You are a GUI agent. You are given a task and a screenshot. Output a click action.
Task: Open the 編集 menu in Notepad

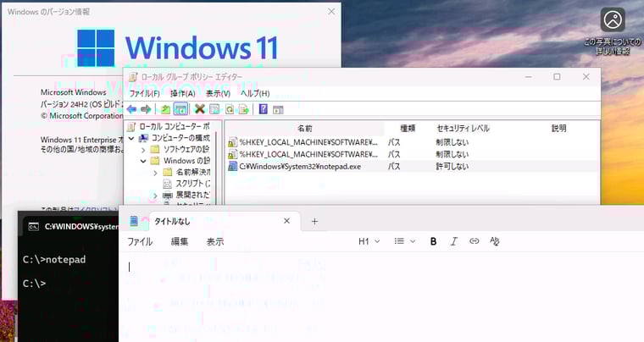click(x=179, y=241)
